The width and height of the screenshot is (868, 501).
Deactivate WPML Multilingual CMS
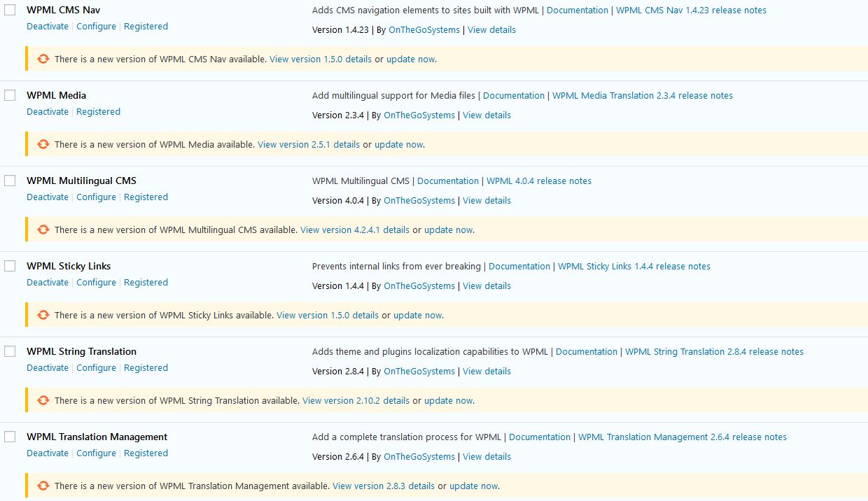tap(48, 197)
